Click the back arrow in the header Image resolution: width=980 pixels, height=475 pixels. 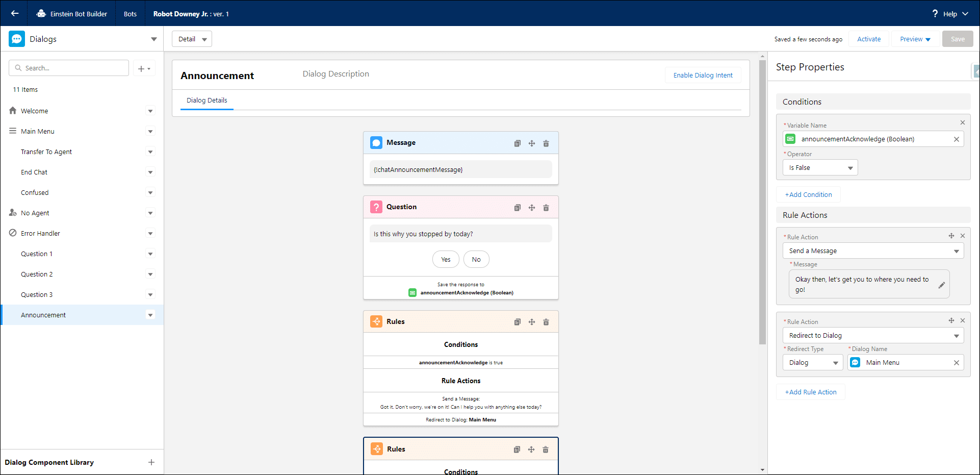tap(15, 14)
